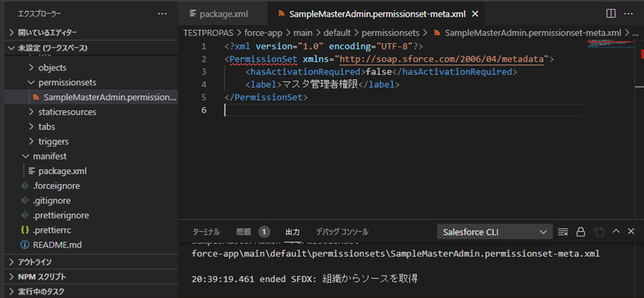Open the デバッグ コンソール tab

[x=342, y=232]
